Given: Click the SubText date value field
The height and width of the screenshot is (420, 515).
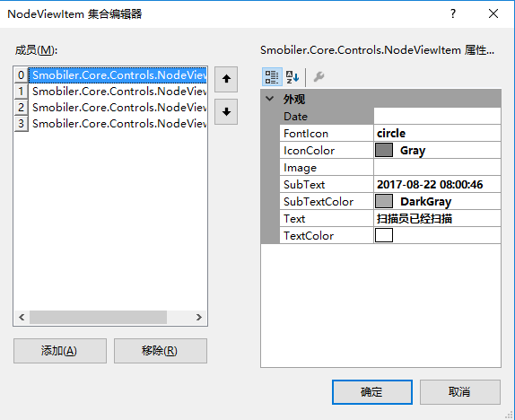Looking at the screenshot, I should (x=437, y=184).
